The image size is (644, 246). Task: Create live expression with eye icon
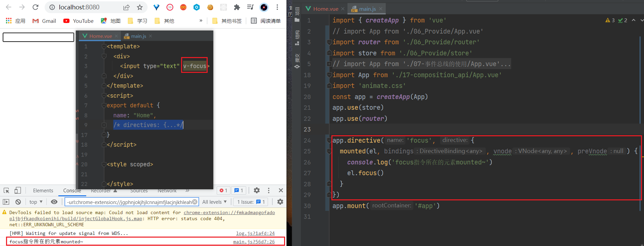point(54,202)
